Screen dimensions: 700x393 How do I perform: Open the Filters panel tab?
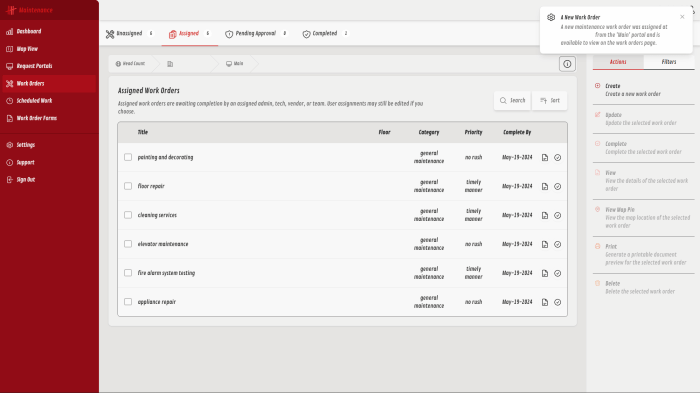click(x=669, y=62)
